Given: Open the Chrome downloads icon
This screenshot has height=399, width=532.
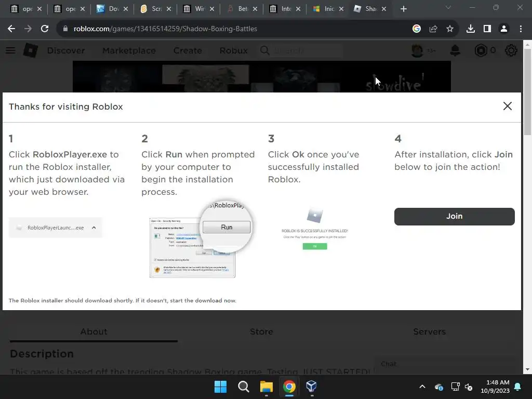Looking at the screenshot, I should (471, 29).
